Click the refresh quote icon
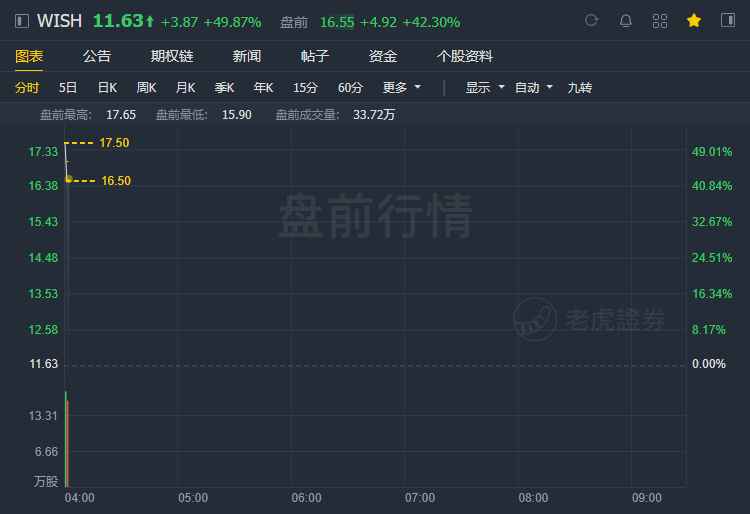 click(x=592, y=21)
